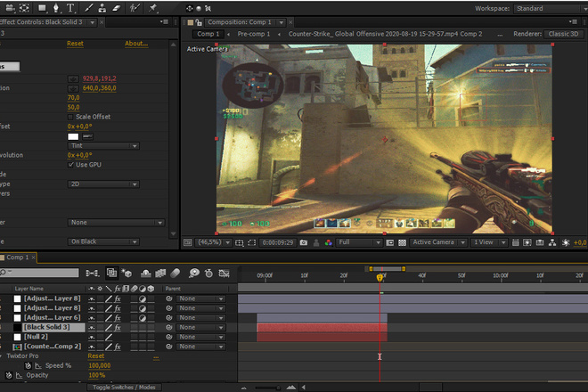Enable Motion Blur timeline switch
The image size is (588, 392).
click(x=176, y=274)
